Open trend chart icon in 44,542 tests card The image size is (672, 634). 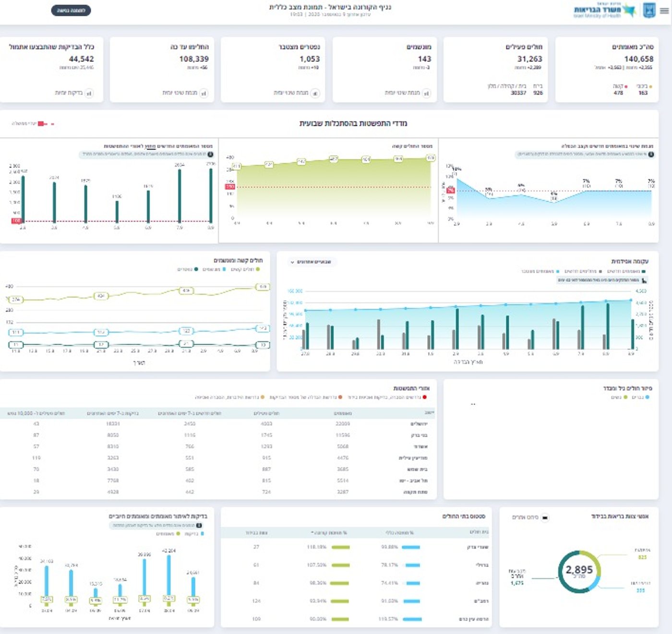(x=89, y=93)
